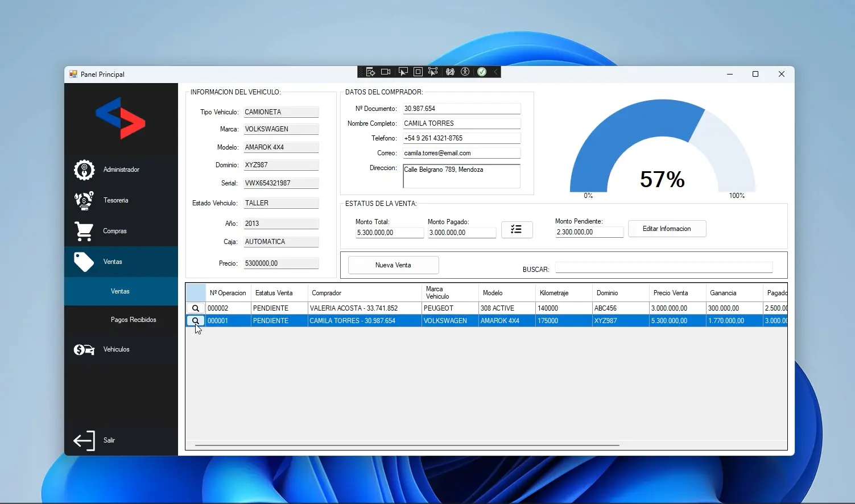Click the video camera icon in debug toolbar
855x504 pixels.
click(386, 72)
